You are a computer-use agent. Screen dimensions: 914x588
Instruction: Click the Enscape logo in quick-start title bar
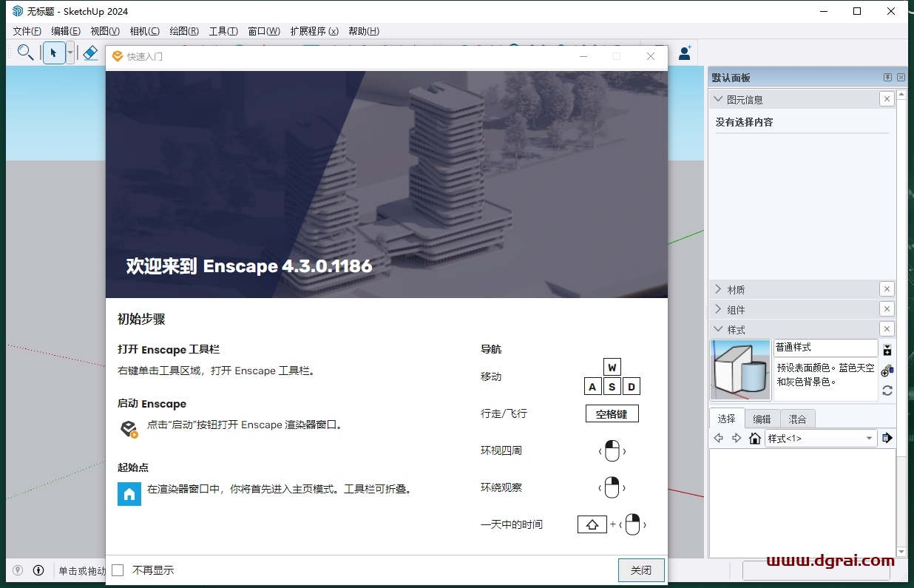coord(117,56)
